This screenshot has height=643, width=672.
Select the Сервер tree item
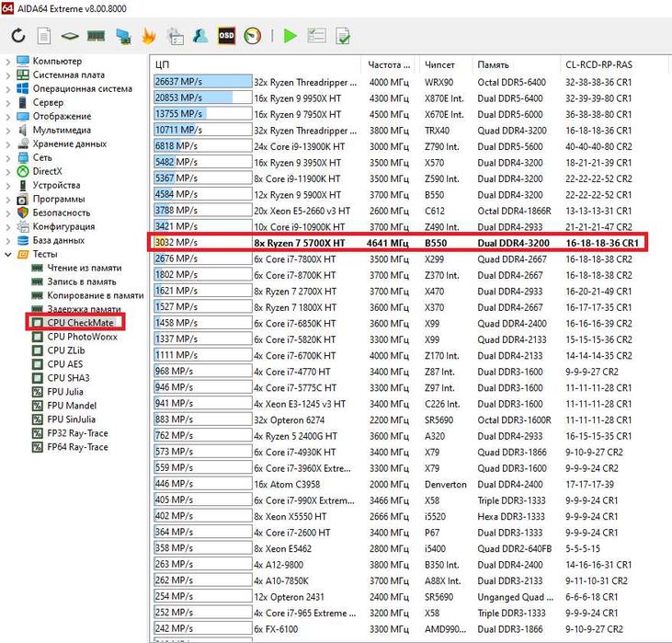[48, 102]
